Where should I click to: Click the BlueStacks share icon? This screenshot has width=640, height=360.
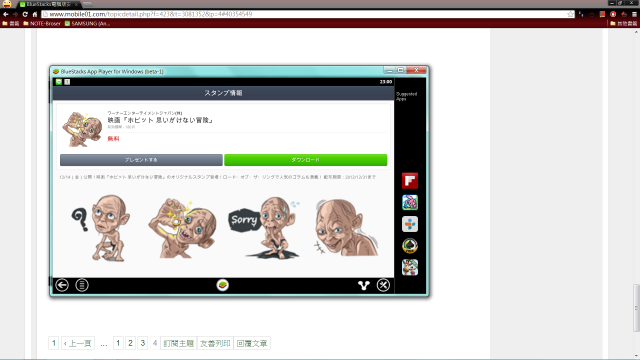[x=364, y=285]
